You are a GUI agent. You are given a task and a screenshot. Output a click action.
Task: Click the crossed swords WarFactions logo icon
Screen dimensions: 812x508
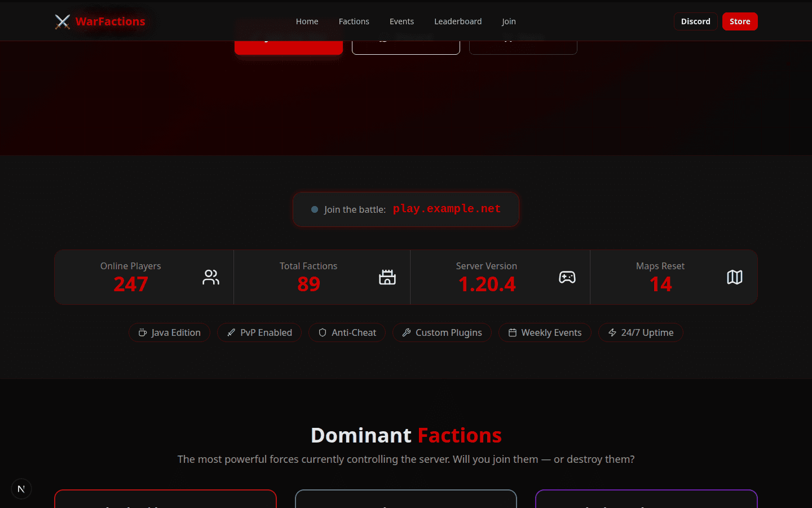[62, 21]
